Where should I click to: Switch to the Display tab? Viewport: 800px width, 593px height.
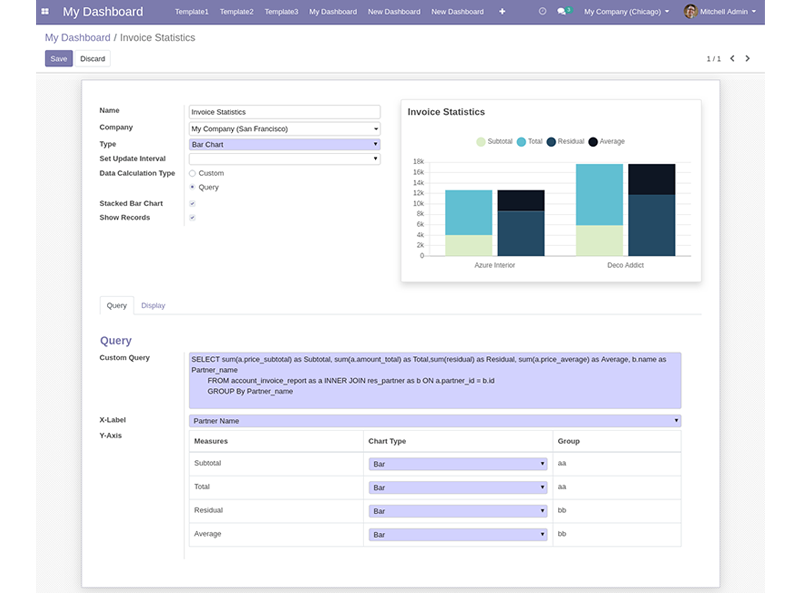(x=153, y=305)
